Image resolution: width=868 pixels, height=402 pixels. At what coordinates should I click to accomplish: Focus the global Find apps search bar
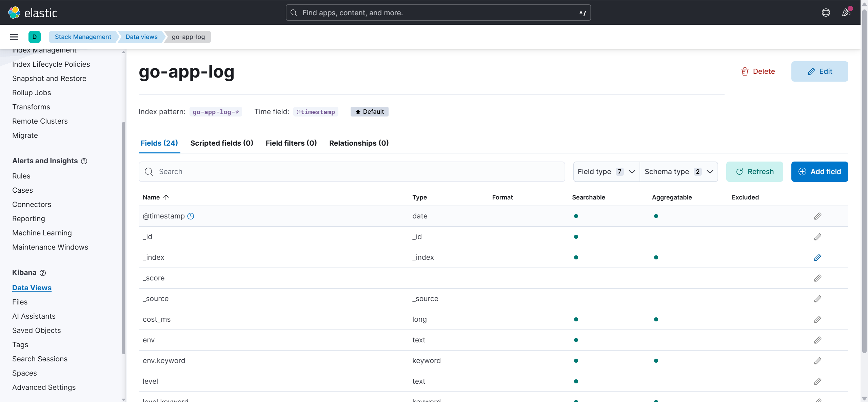tap(438, 13)
